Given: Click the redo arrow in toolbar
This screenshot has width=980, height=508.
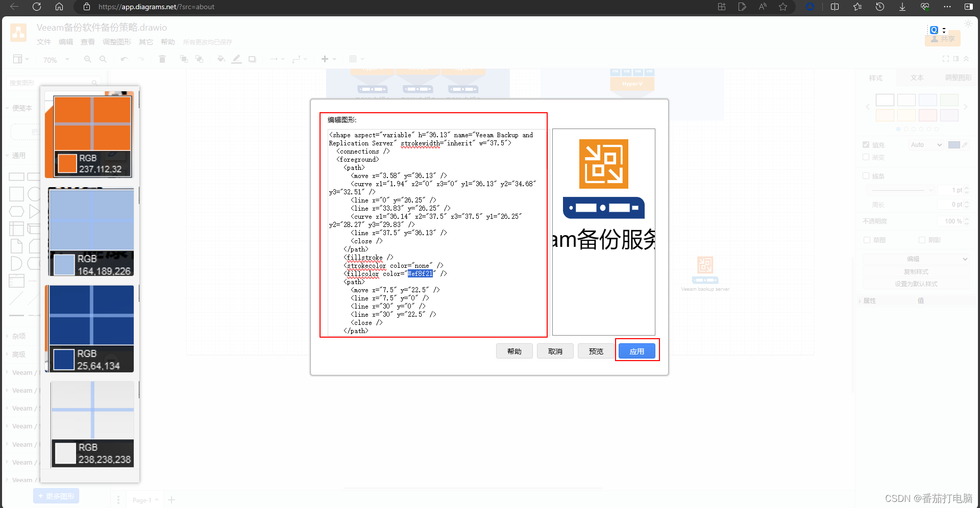Looking at the screenshot, I should pos(140,59).
